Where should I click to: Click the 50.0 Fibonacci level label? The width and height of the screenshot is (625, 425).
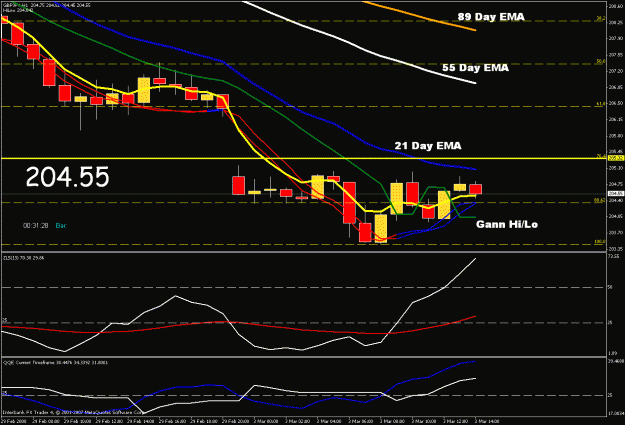point(600,61)
